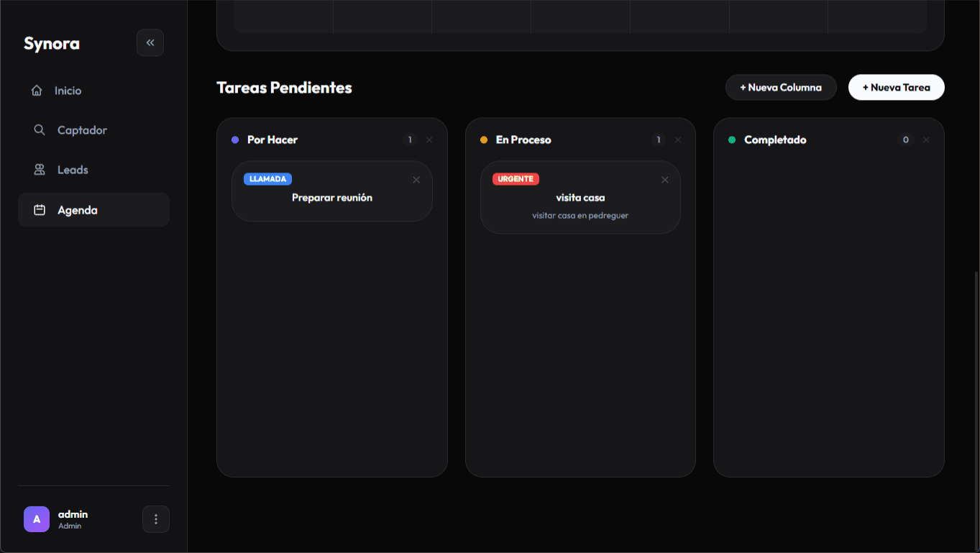Collapse the sidebar with the double-chevron button
The height and width of the screenshot is (553, 980).
pos(150,42)
